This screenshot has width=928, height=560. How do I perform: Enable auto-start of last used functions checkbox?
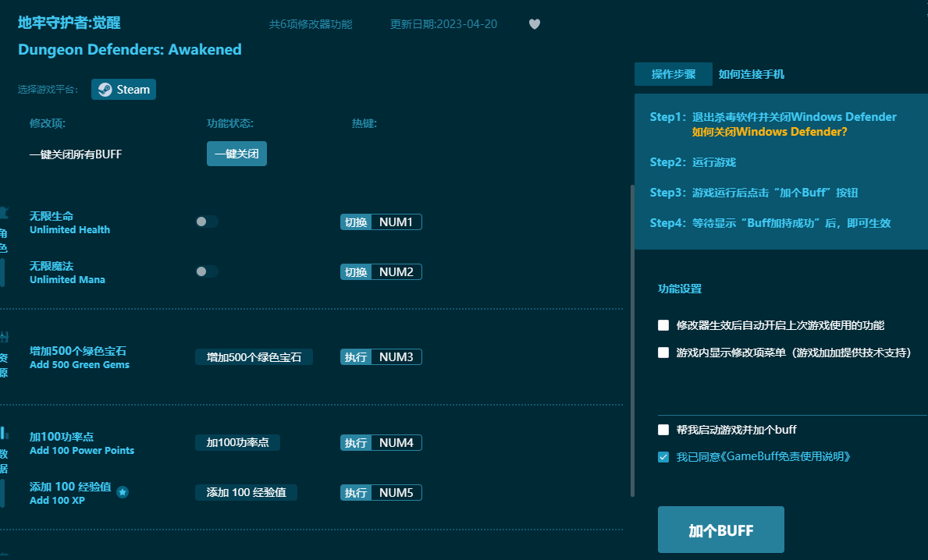(x=663, y=325)
